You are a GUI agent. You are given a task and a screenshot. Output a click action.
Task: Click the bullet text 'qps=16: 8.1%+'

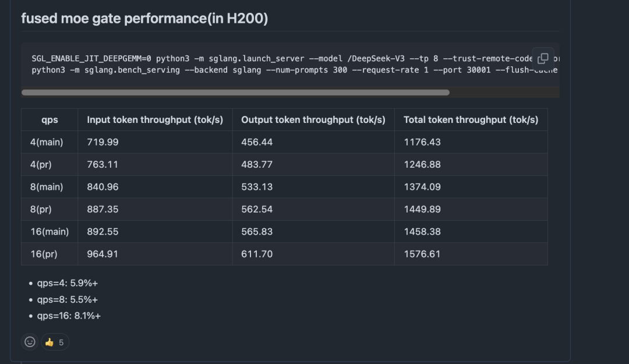click(x=70, y=315)
